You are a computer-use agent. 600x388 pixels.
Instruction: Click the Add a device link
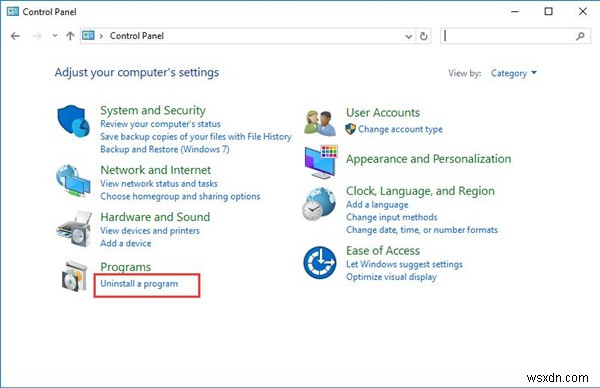coord(126,243)
